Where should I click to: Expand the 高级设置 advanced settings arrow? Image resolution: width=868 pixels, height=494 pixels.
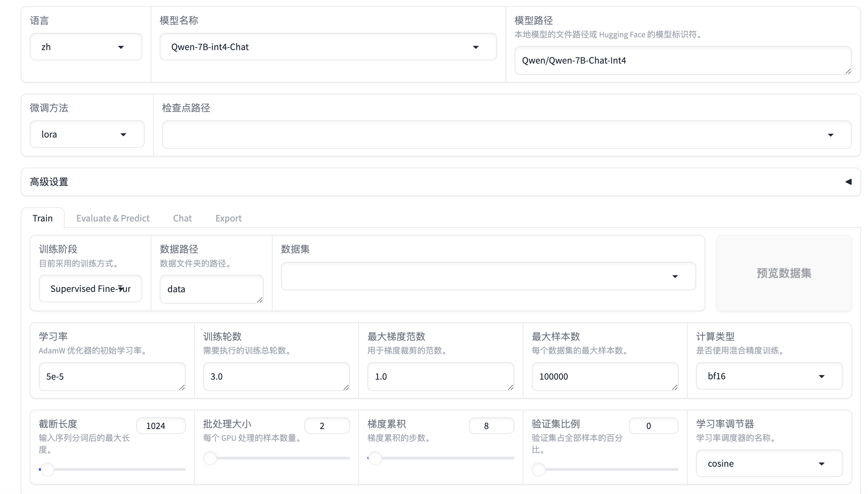(x=848, y=182)
